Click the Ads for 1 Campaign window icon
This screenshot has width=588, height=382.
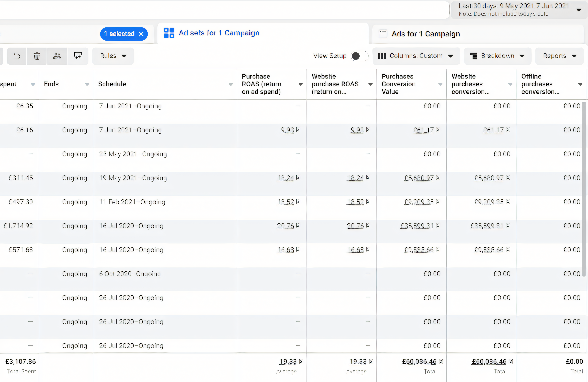383,34
